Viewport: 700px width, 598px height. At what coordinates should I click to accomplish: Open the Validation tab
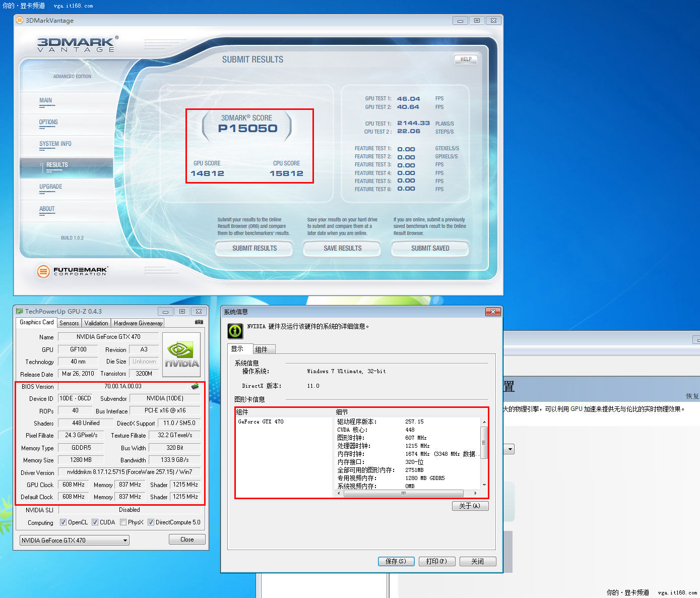pos(96,323)
